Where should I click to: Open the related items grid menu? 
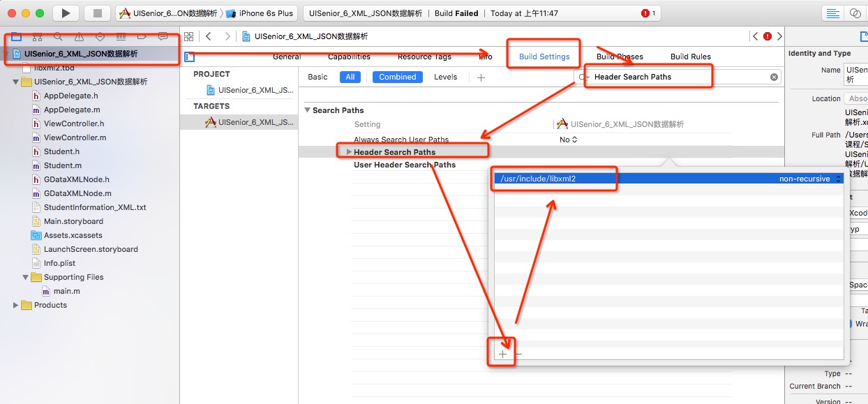188,36
